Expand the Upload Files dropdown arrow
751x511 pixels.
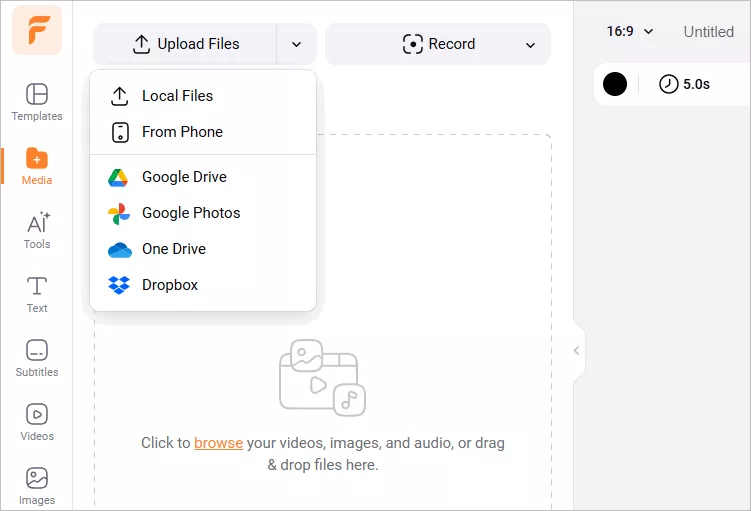pos(296,44)
